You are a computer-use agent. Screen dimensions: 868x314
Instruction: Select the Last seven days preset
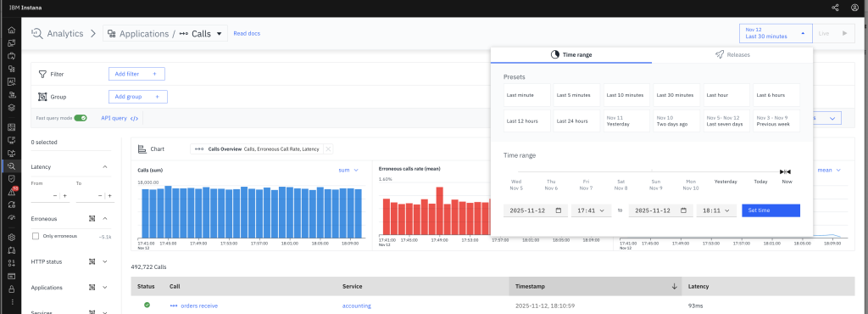click(726, 121)
